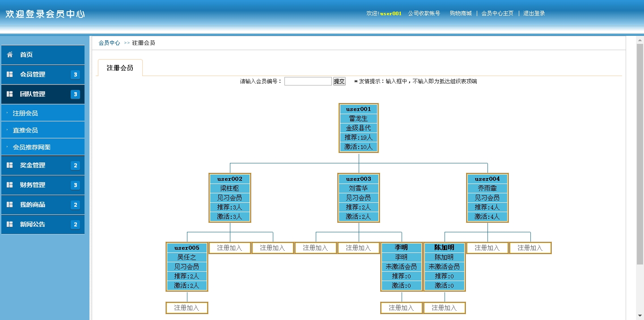The height and width of the screenshot is (320, 644).
Task: Open the 首页 sidebar menu
Action: coord(43,55)
